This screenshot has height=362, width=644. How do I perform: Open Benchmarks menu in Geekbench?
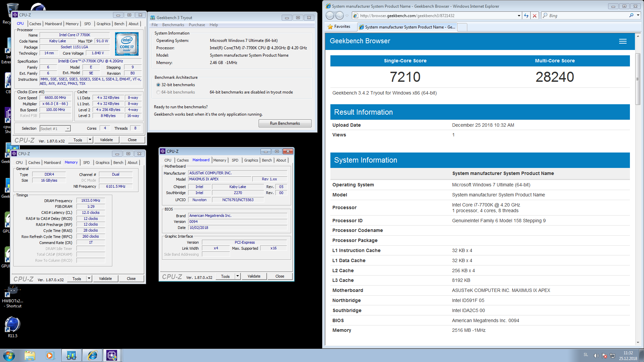(173, 25)
